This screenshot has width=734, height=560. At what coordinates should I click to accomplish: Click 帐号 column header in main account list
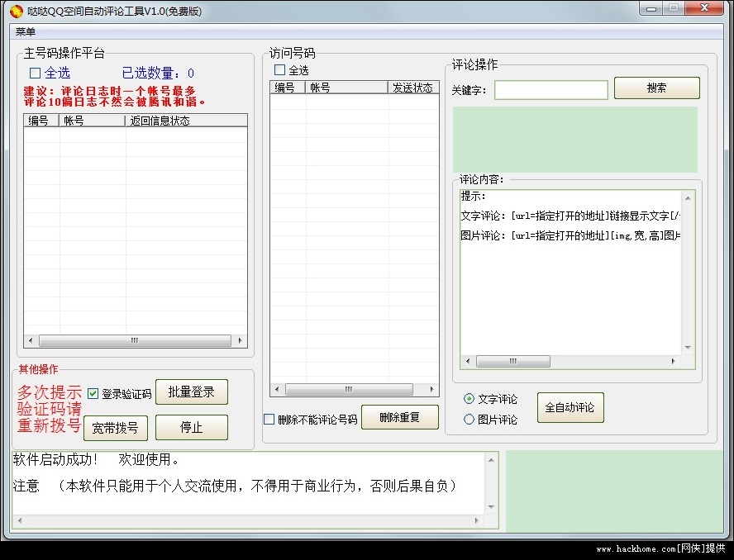[x=92, y=121]
